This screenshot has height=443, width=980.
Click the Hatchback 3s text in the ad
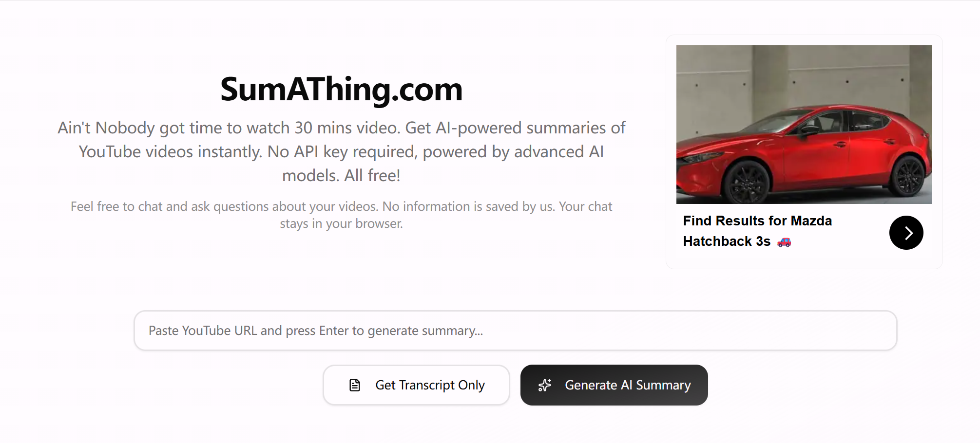(727, 241)
